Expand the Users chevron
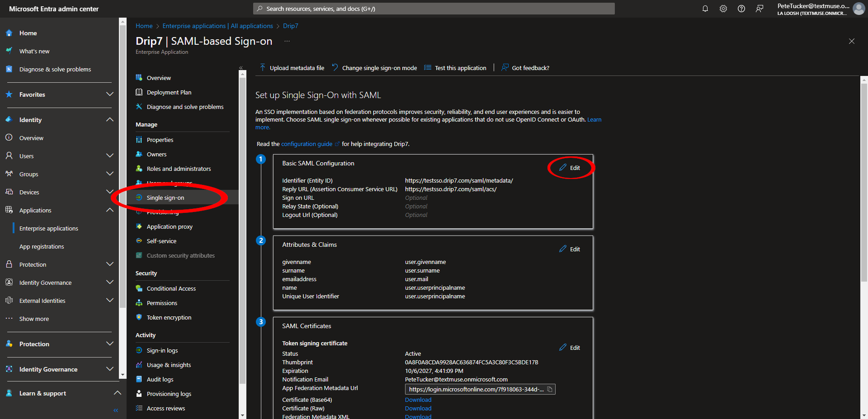Image resolution: width=868 pixels, height=419 pixels. (x=109, y=155)
